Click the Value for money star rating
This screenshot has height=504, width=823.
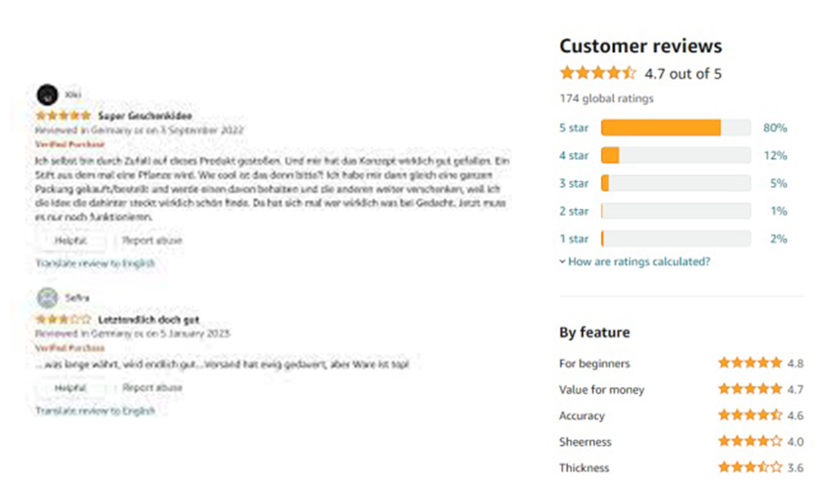[x=750, y=389]
